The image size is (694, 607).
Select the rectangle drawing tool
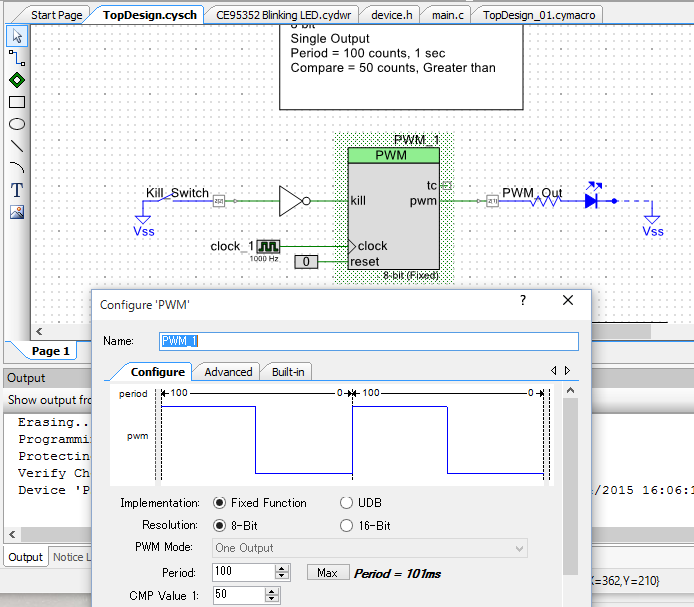16,102
